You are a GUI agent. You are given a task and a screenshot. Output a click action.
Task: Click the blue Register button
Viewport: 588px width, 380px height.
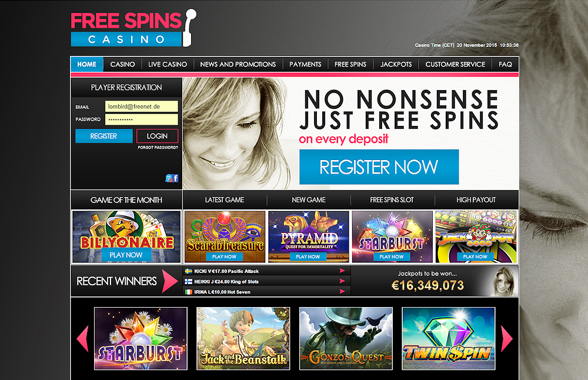[x=104, y=136]
